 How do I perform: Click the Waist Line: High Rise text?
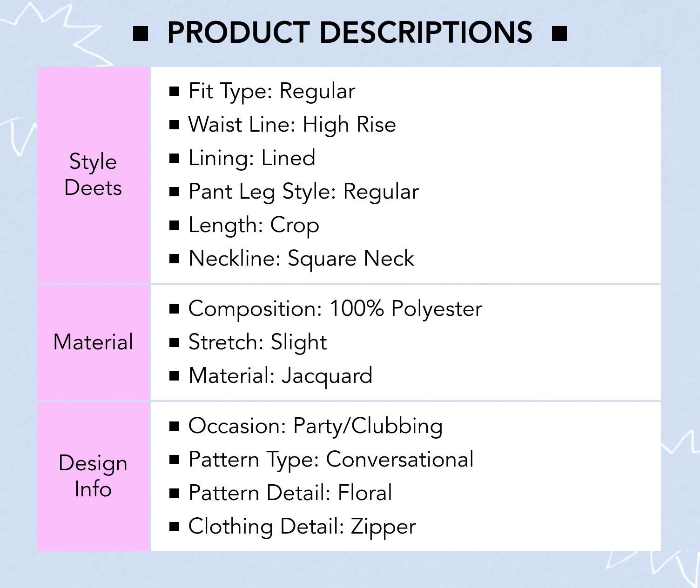[292, 125]
